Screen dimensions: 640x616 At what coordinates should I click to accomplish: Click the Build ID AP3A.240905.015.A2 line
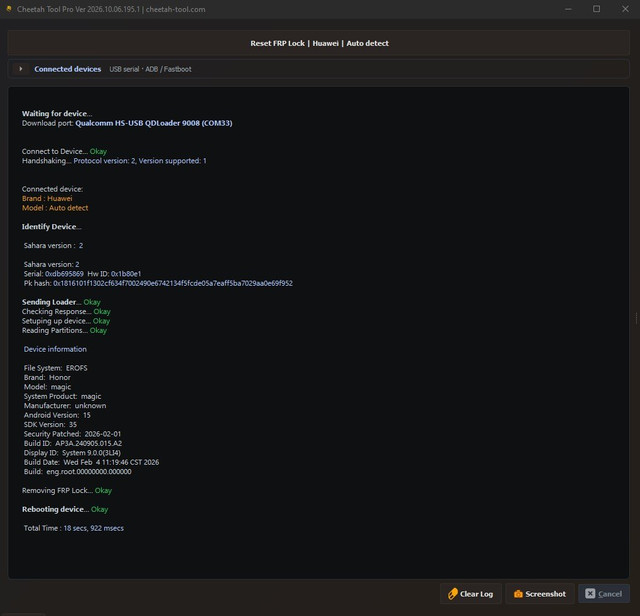72,443
